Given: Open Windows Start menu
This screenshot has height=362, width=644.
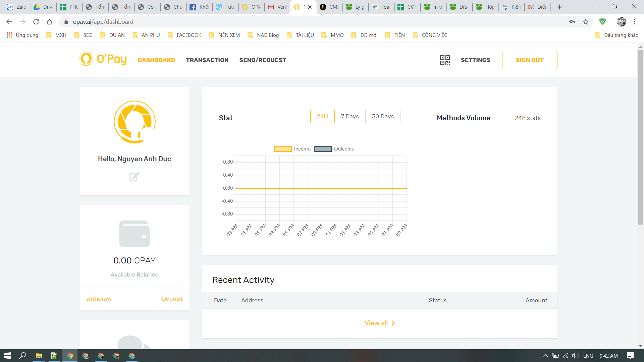Looking at the screenshot, I should (7, 356).
